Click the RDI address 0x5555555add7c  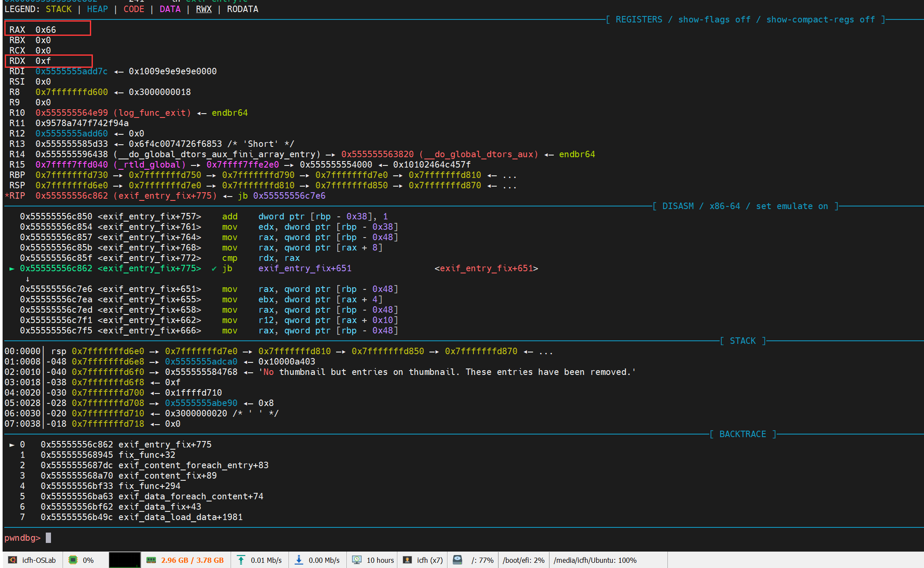(x=72, y=71)
